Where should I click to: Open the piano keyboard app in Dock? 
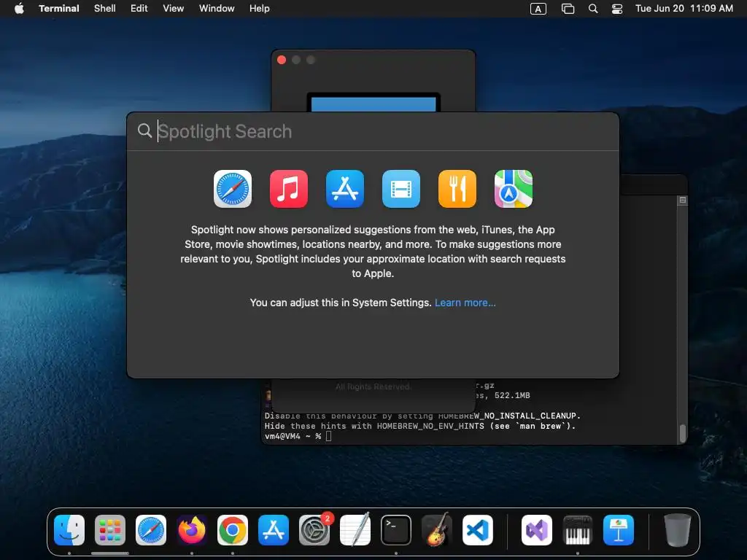[x=578, y=530]
